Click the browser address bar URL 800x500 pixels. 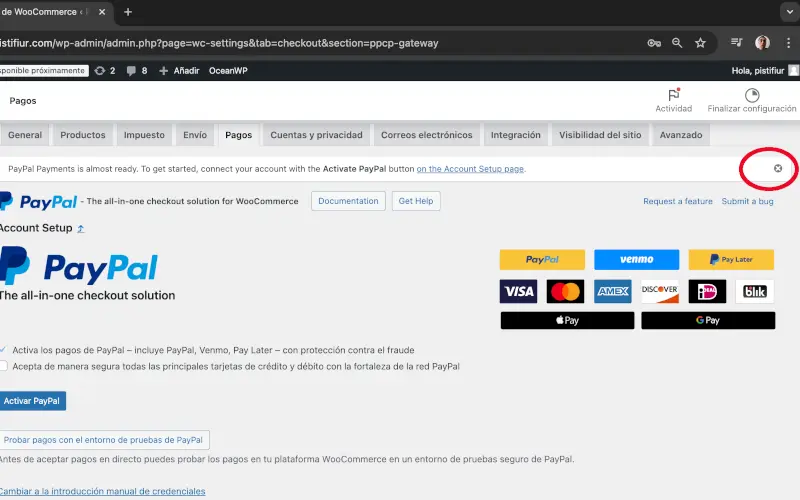click(219, 43)
